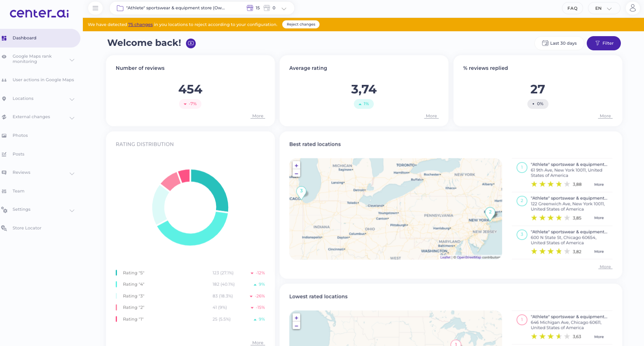Expand the Settings chevron
The image size is (644, 346).
pos(72,211)
